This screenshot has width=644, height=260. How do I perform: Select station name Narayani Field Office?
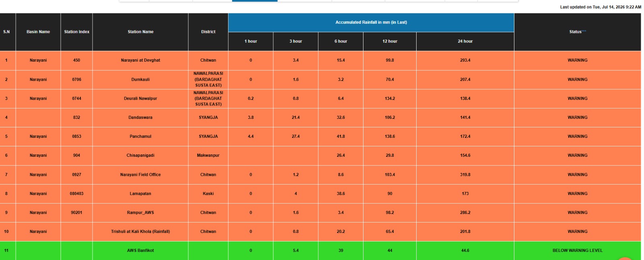point(140,175)
